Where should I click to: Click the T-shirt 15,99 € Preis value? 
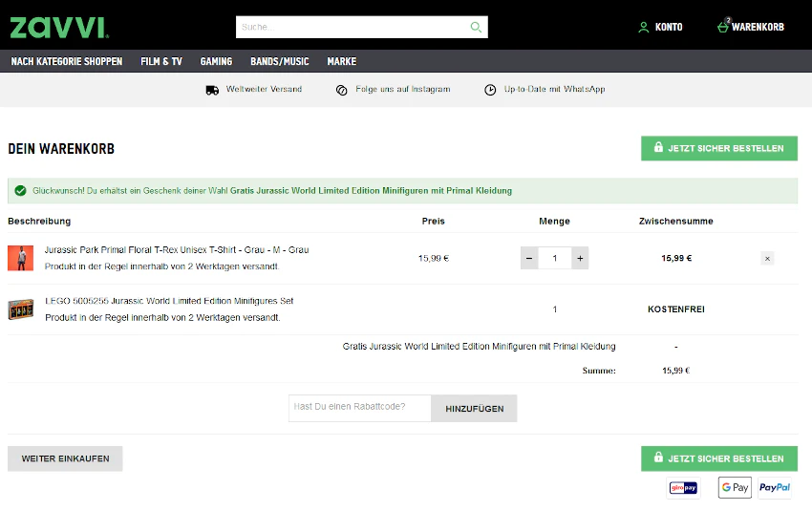(x=434, y=258)
